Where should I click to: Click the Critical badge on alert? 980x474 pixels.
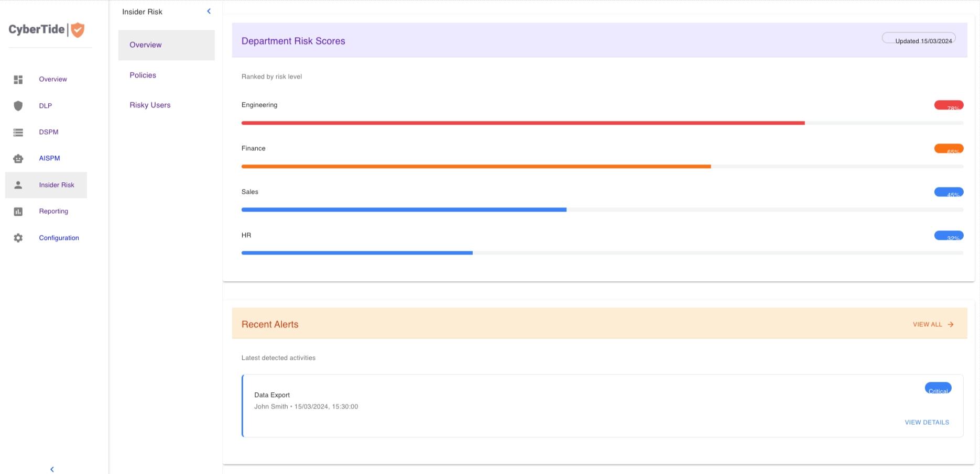pos(938,388)
